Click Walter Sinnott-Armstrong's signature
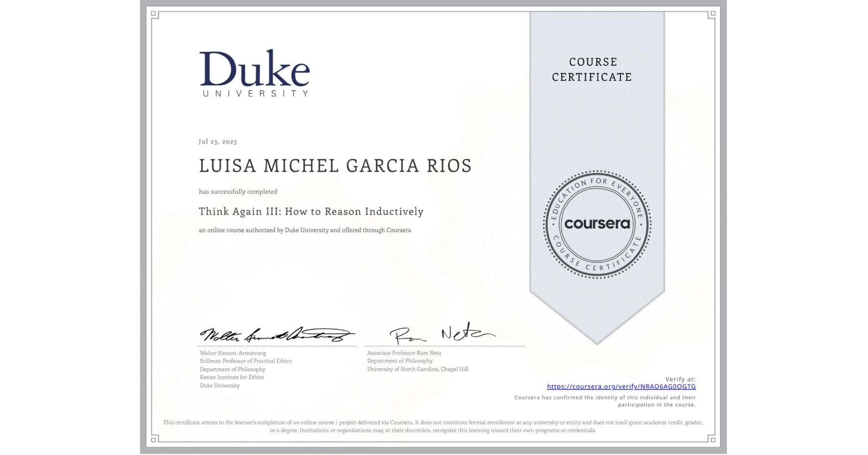 click(277, 335)
